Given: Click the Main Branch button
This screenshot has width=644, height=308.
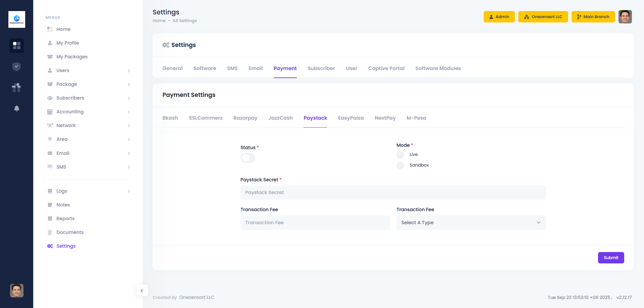Looking at the screenshot, I should tap(593, 17).
